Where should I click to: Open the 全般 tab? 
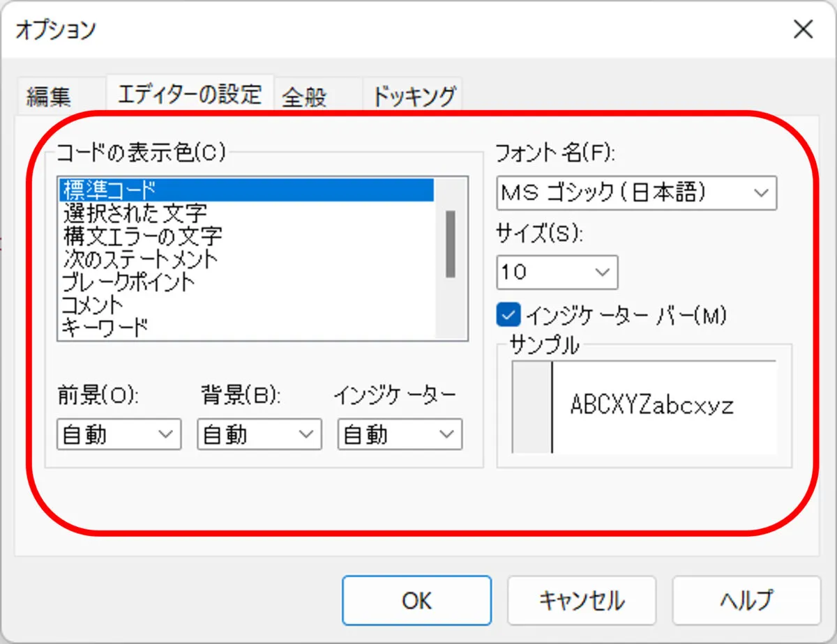pyautogui.click(x=304, y=96)
